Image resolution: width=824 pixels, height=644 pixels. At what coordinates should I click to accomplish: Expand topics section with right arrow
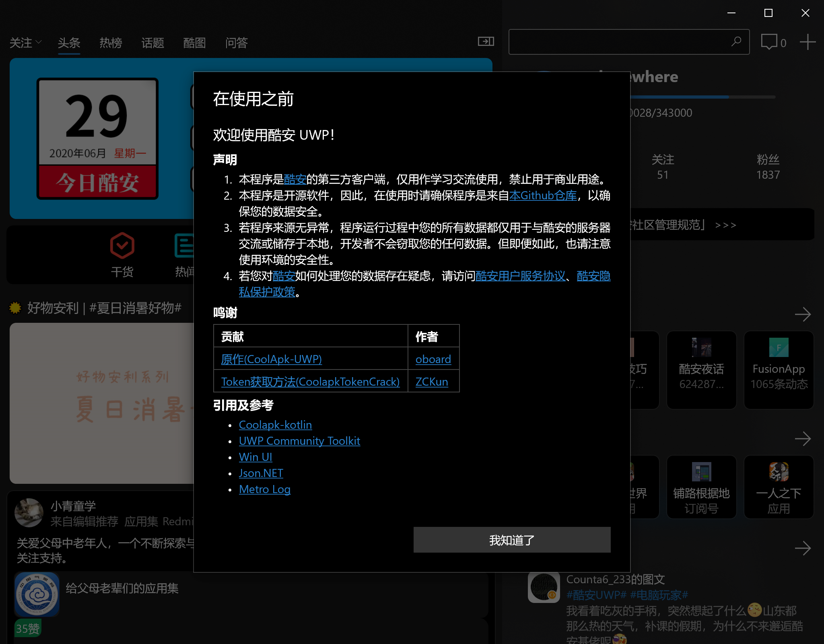(x=803, y=314)
